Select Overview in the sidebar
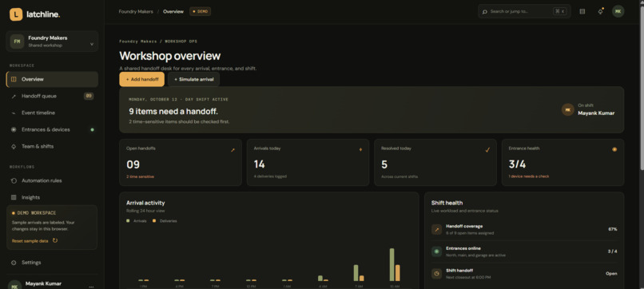Viewport: 644px width, 289px height. coord(52,79)
